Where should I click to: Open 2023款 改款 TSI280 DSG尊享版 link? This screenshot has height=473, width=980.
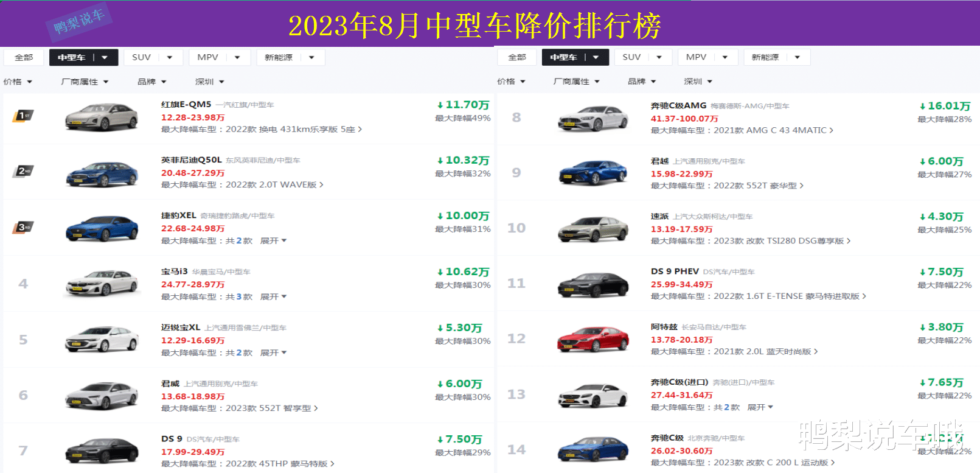coord(782,241)
